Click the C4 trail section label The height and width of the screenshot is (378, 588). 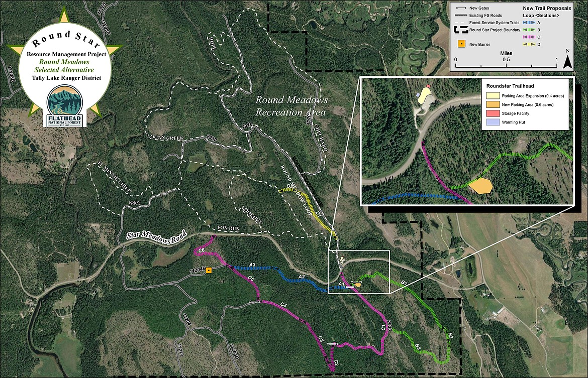pyautogui.click(x=283, y=305)
